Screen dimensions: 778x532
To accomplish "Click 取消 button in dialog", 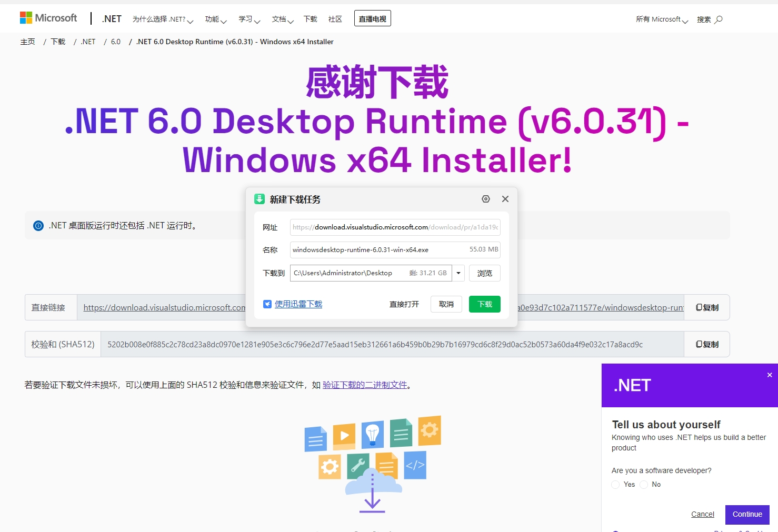I will (446, 304).
